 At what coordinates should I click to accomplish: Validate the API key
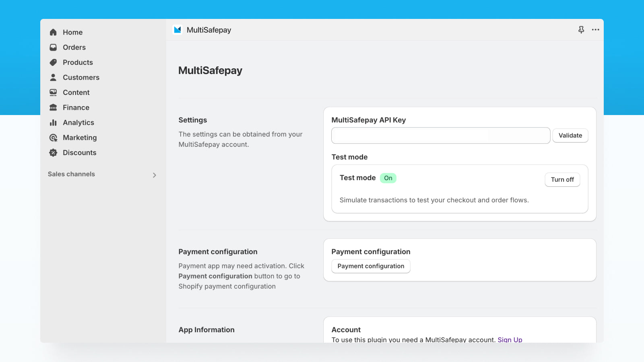570,136
